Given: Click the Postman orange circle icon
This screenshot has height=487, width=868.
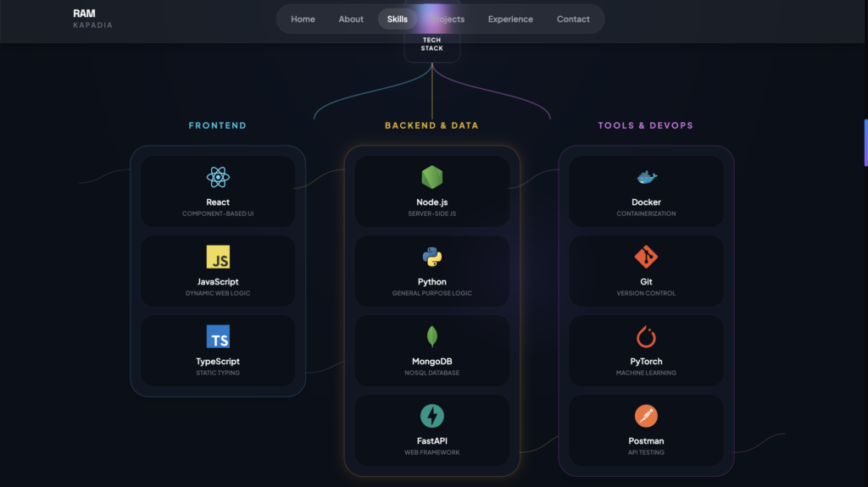Looking at the screenshot, I should point(646,416).
